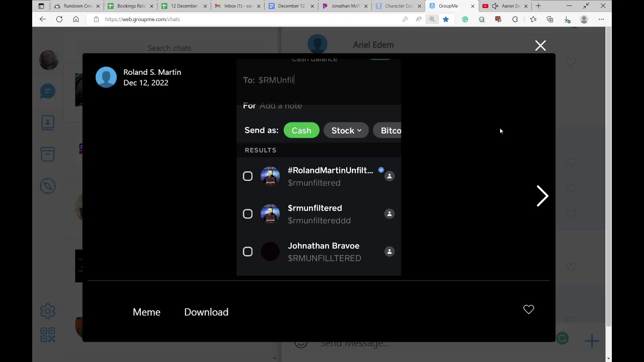The image size is (644, 362).
Task: Go to the next image arrow
Action: click(x=542, y=196)
